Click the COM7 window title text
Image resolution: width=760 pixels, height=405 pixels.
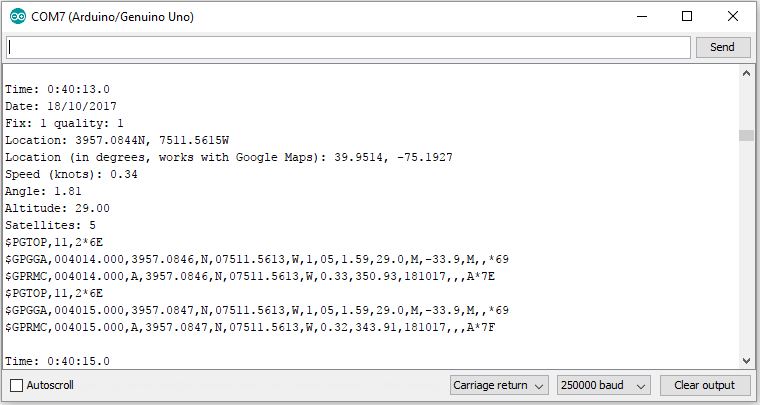tap(112, 17)
